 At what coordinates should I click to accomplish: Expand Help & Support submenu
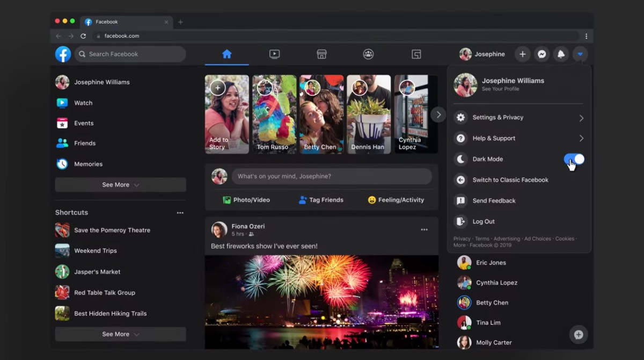tap(518, 139)
